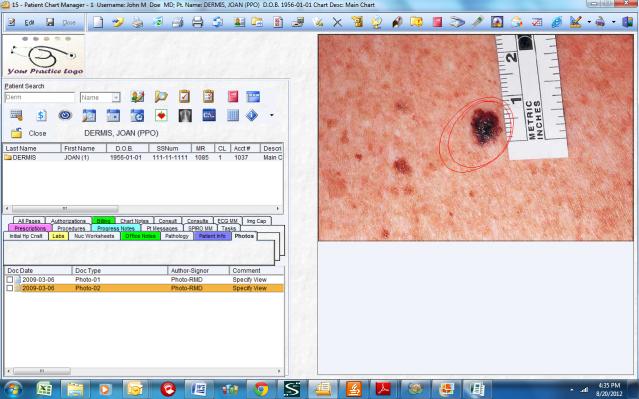The image size is (639, 399).
Task: Click the Author-Signor column header
Action: pos(198,271)
